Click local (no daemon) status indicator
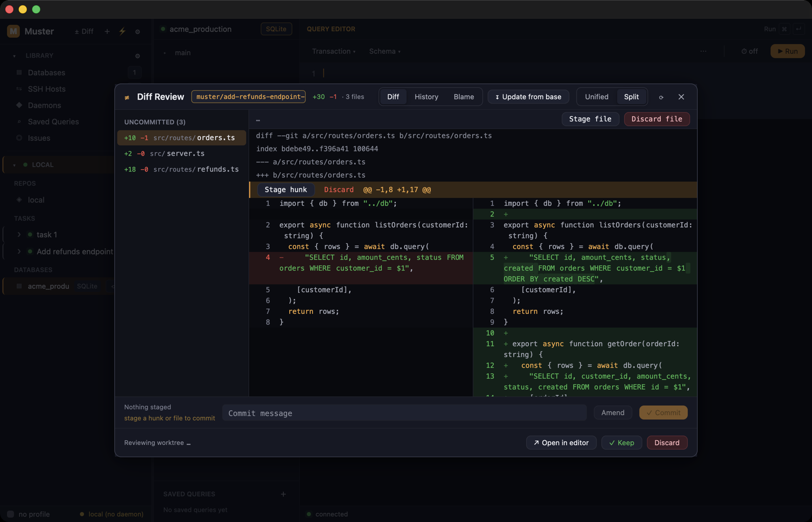Image resolution: width=812 pixels, height=522 pixels. 112,514
